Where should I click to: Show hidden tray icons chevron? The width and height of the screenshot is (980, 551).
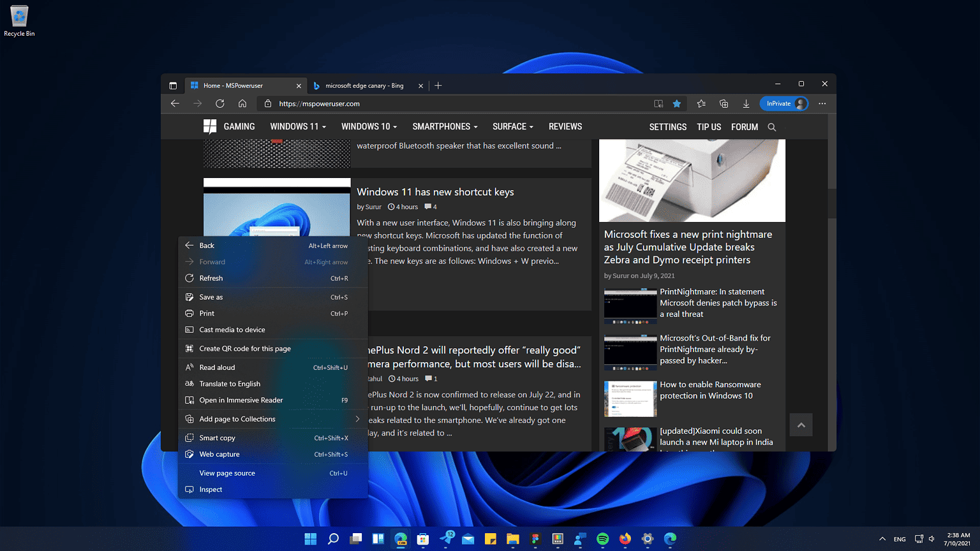882,539
